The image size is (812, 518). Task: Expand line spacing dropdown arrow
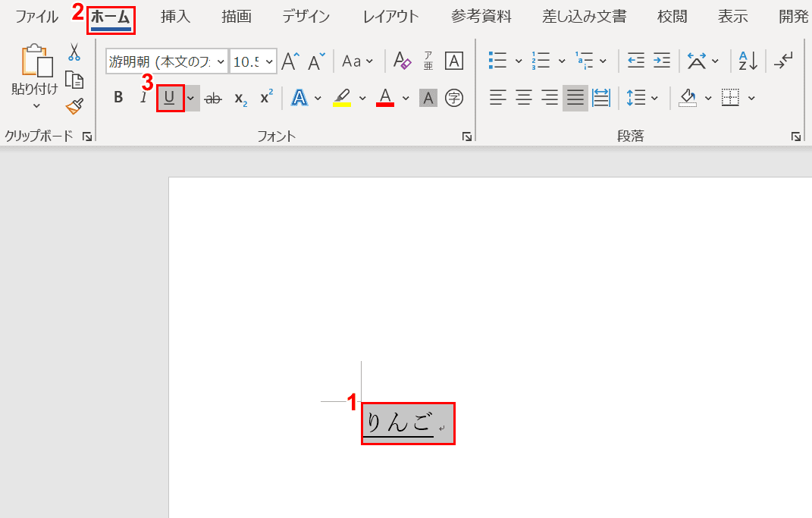(x=654, y=98)
